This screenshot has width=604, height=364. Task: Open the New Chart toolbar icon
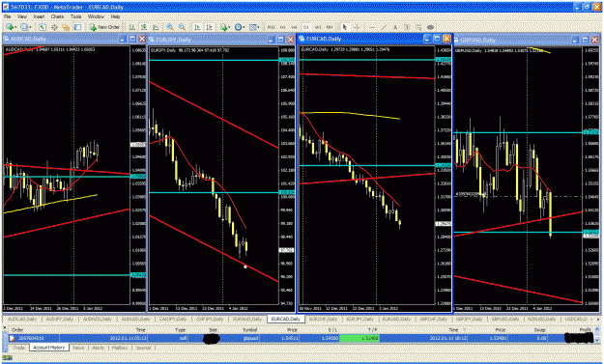(10, 27)
